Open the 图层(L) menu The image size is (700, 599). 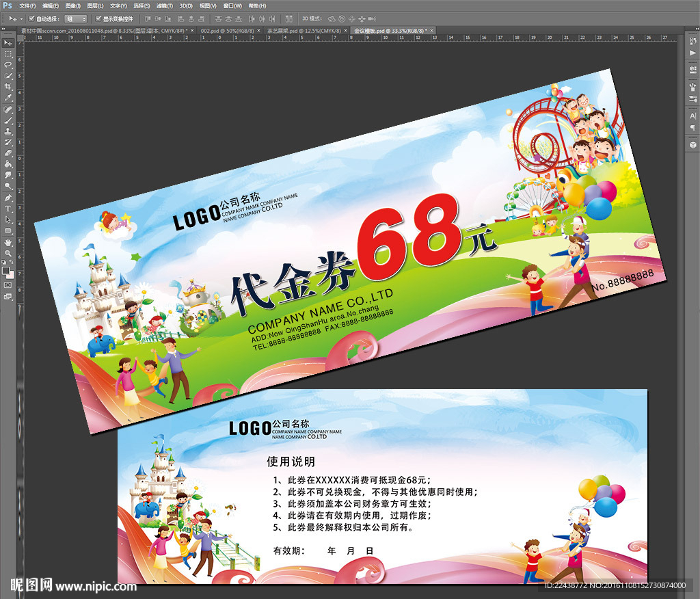pos(96,5)
